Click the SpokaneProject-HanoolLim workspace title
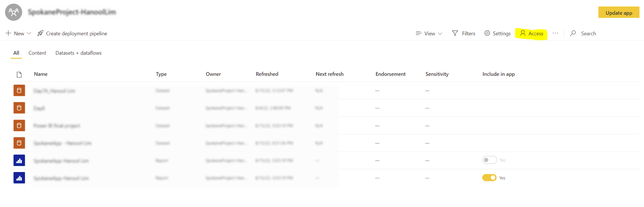The image size is (644, 207). [72, 12]
